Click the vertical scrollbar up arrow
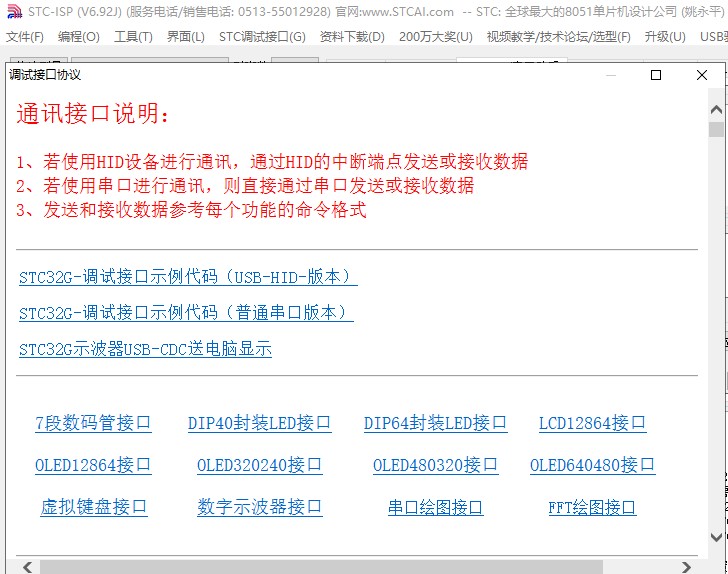Image resolution: width=728 pixels, height=574 pixels. pos(716,110)
